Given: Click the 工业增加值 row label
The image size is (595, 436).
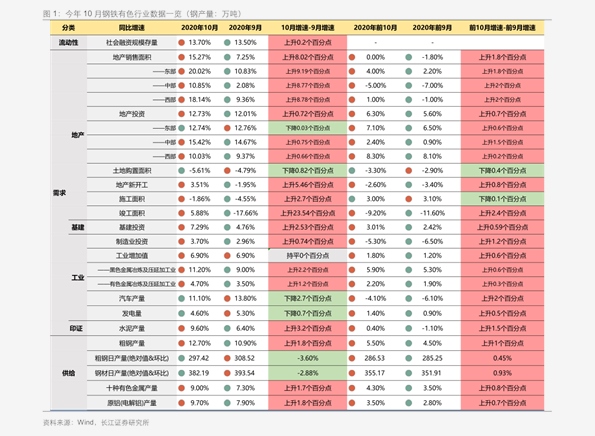Looking at the screenshot, I should [132, 256].
